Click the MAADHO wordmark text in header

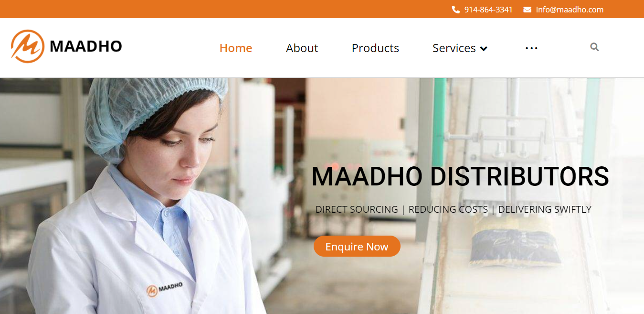pos(86,46)
